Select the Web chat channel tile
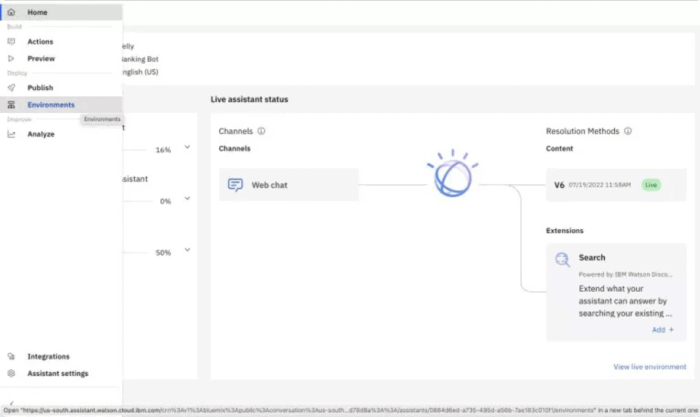Image resolution: width=700 pixels, height=417 pixels. point(288,185)
